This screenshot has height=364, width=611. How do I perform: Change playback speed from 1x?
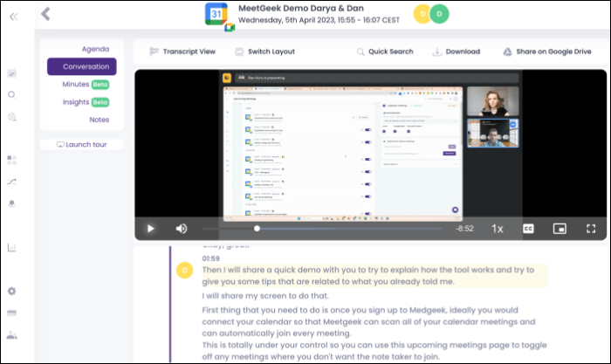pyautogui.click(x=497, y=229)
